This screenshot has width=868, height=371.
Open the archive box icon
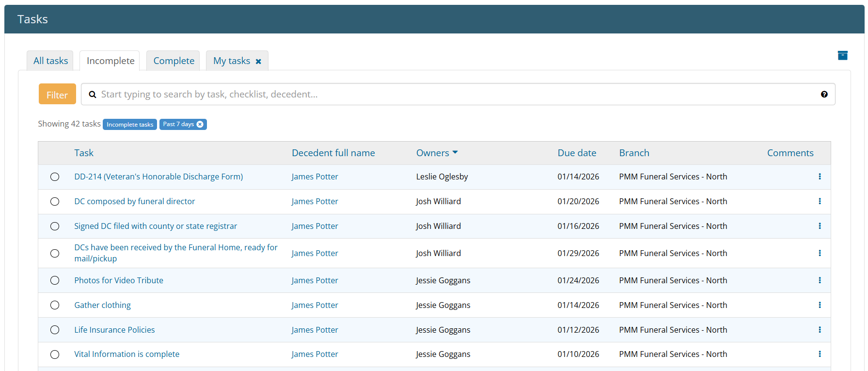[842, 56]
